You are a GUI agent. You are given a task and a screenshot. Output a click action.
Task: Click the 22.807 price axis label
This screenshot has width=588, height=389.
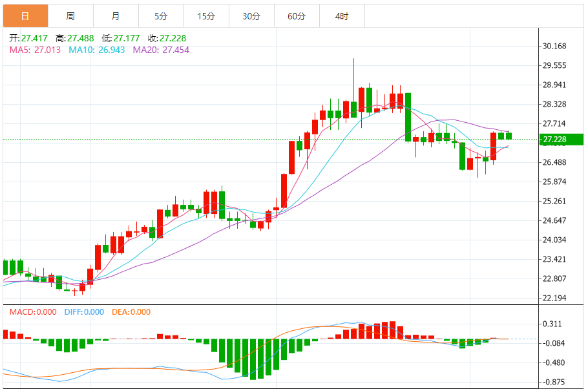point(554,279)
